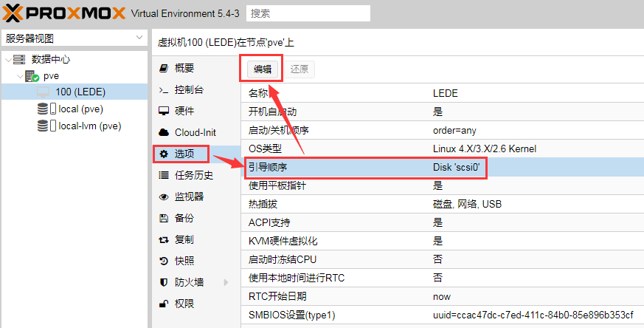Viewport: 644px width, 328px height.
Task: Collapse the pve node in tree
Action: pos(18,76)
